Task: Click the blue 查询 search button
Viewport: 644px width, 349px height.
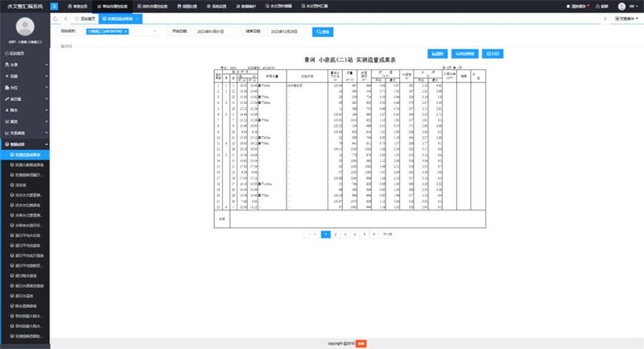Action: pos(321,31)
